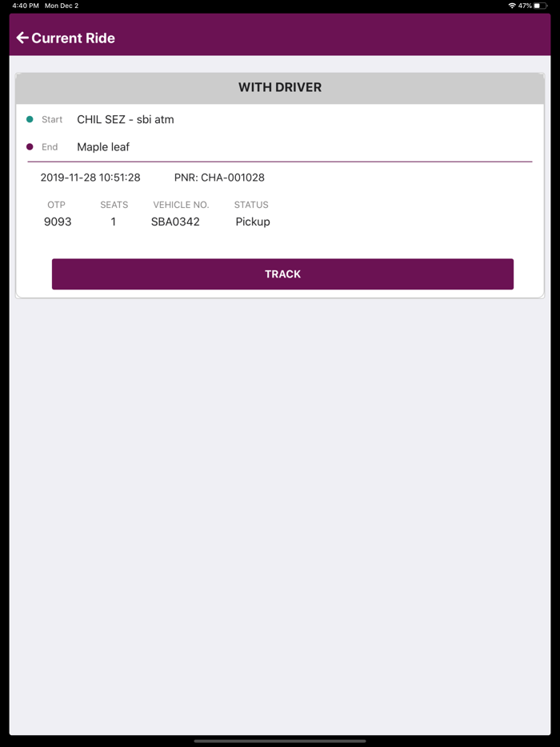Tap the Wi-Fi status icon

511,6
